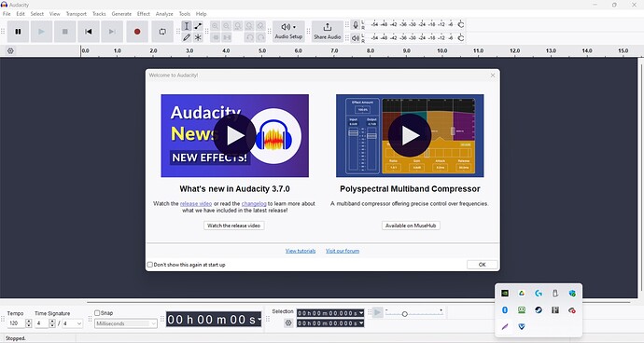
Task: Play the Audacity News video thumbnail
Action: tap(234, 135)
